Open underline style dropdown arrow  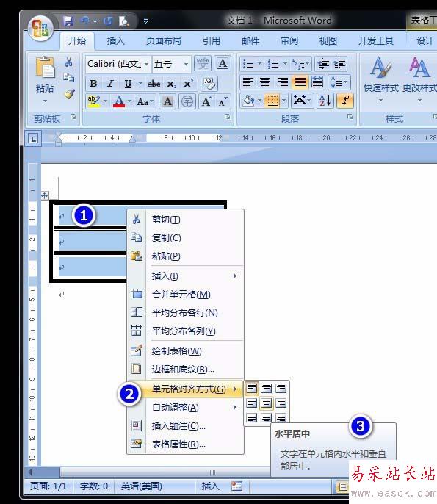point(140,84)
